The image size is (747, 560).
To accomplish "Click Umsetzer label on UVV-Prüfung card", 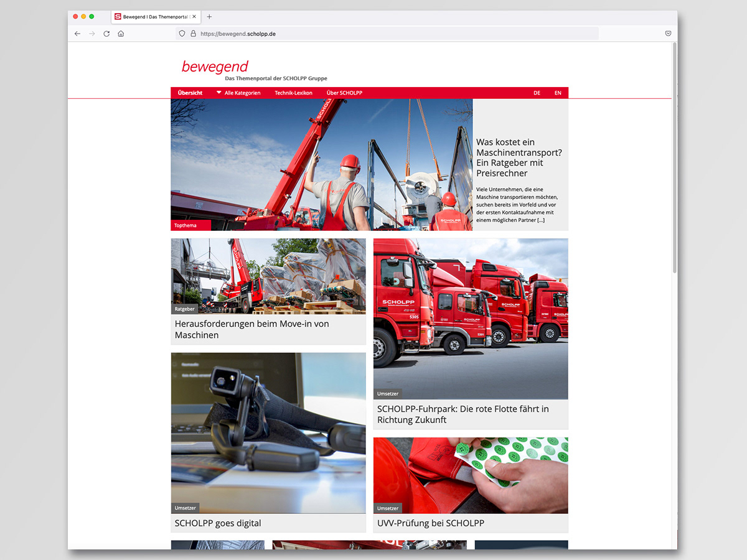I will click(388, 508).
